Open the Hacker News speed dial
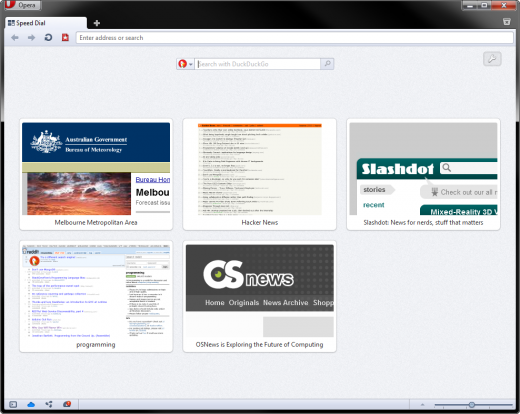This screenshot has height=414, width=520. 260,174
